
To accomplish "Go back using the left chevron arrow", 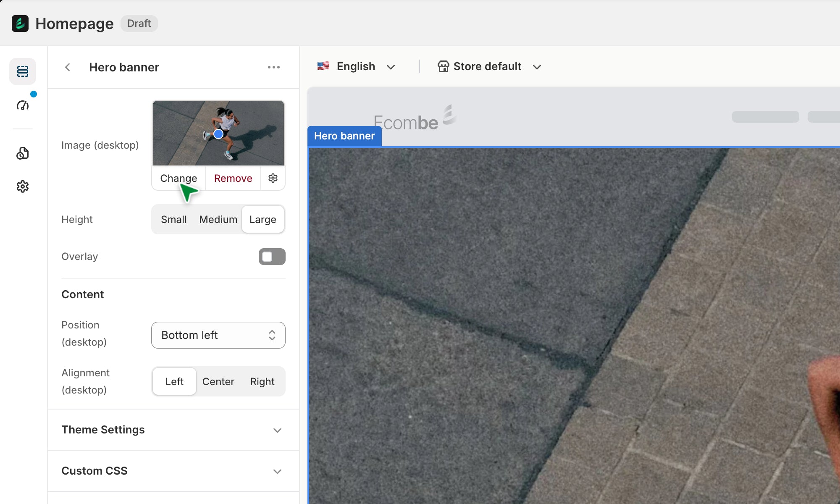I will coord(68,67).
